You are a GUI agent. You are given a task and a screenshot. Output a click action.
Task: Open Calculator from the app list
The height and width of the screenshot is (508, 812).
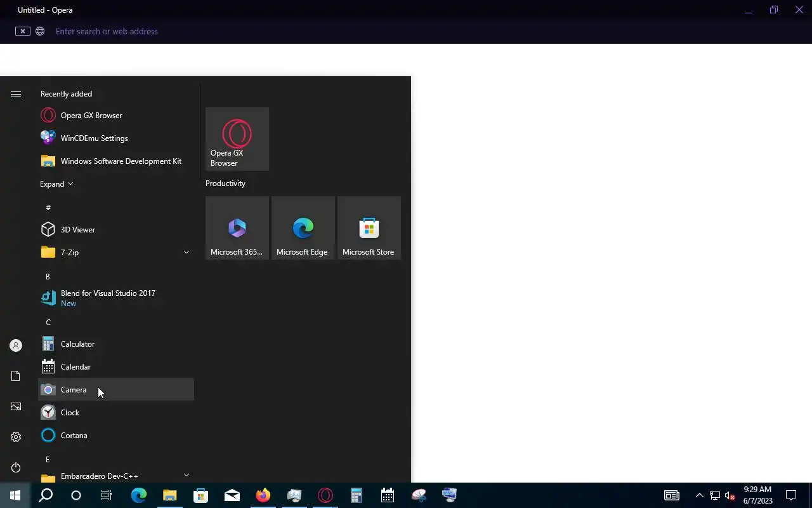(116, 344)
